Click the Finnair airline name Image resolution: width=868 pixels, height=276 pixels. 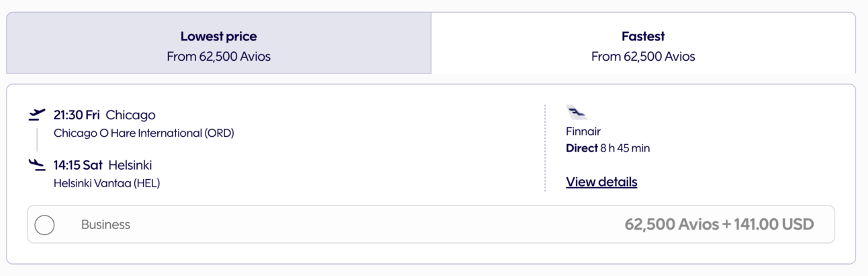(x=583, y=131)
